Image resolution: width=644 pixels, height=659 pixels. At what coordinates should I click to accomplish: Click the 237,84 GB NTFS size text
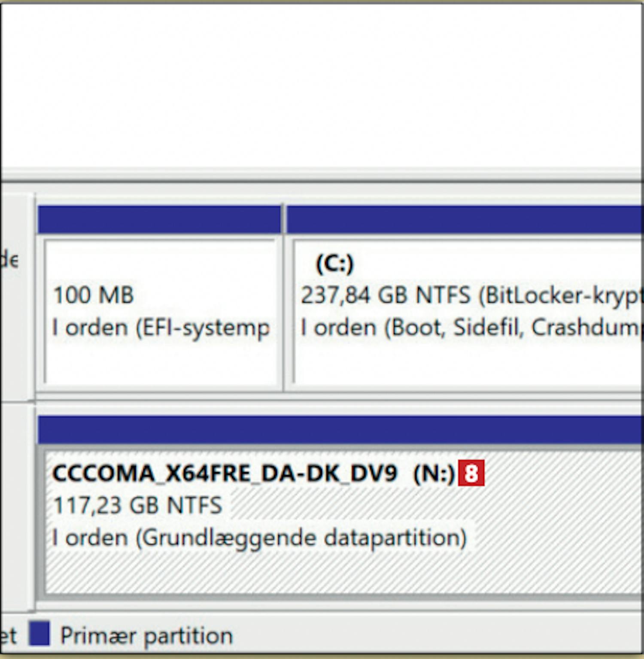pyautogui.click(x=385, y=295)
